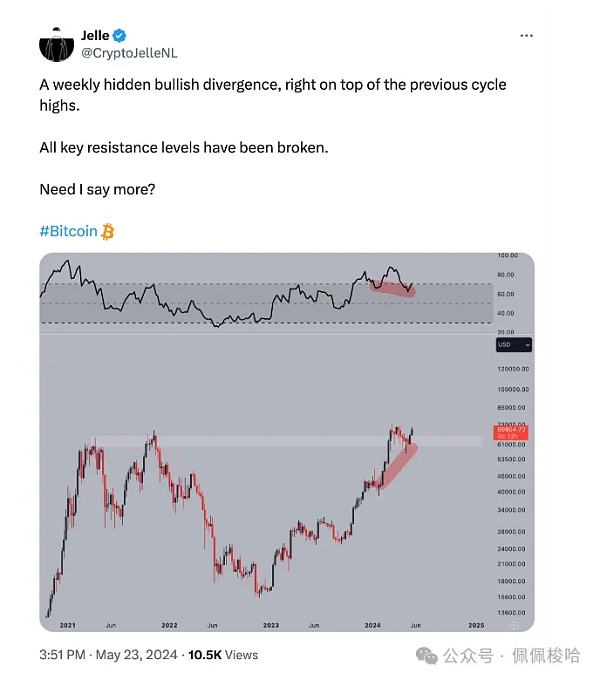Open the USD currency dropdown

click(x=514, y=344)
